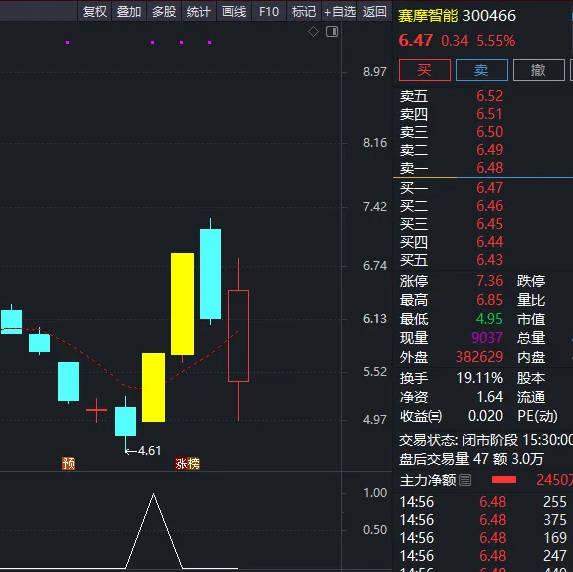The width and height of the screenshot is (573, 572).
Task: Click the 交易状态 闭市阶段 status line
Action: (x=486, y=440)
